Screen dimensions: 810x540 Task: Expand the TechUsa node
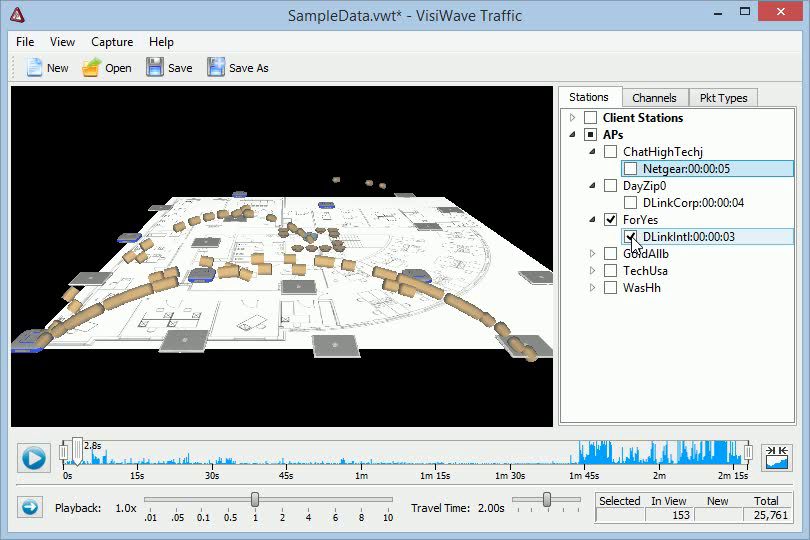pyautogui.click(x=593, y=271)
